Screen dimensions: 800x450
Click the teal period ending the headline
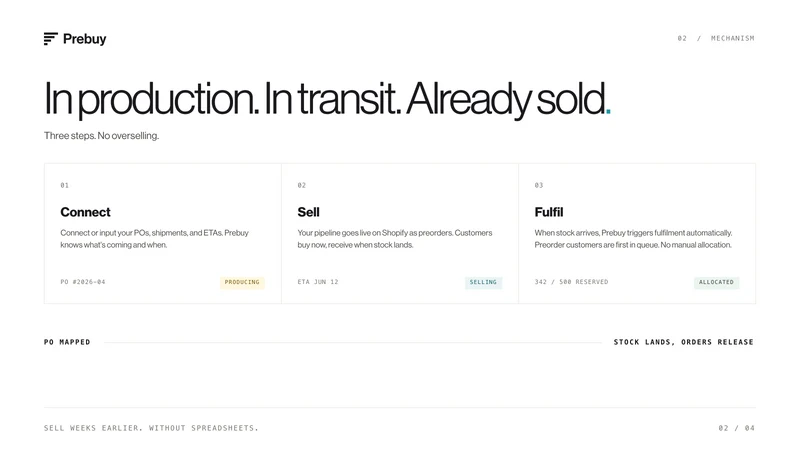[x=608, y=111]
